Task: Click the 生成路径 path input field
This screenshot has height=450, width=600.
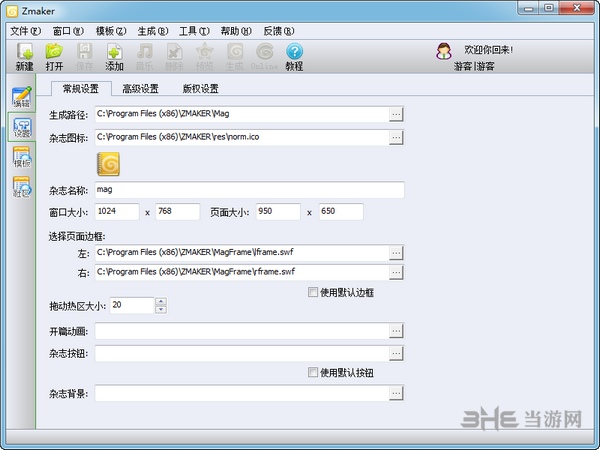Action: pyautogui.click(x=242, y=114)
